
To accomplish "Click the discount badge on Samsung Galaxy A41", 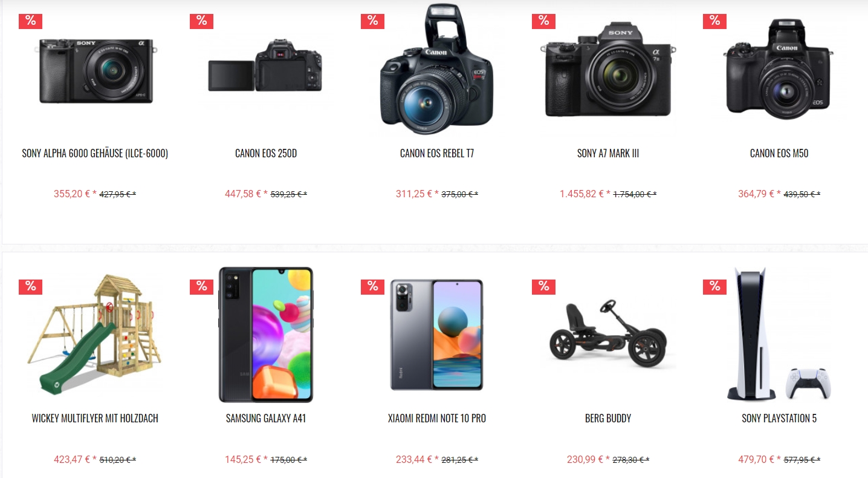I will pyautogui.click(x=201, y=286).
